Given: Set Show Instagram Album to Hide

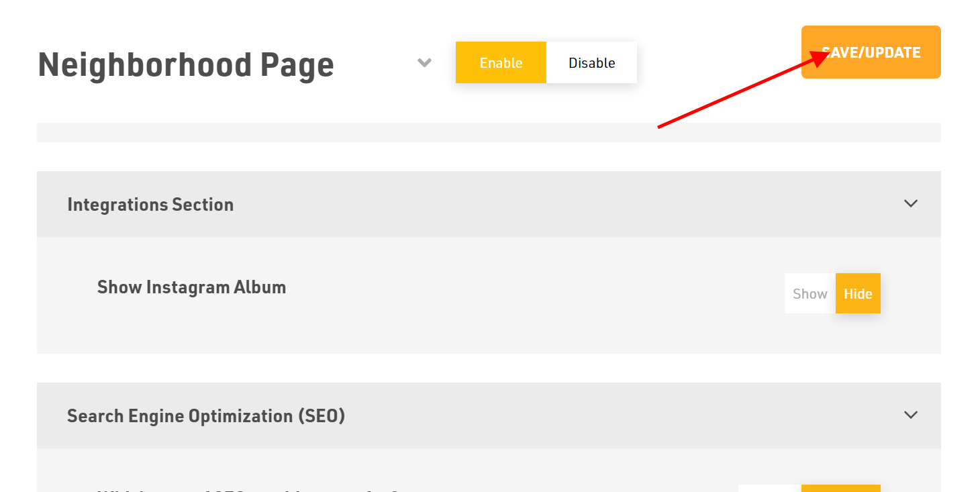Looking at the screenshot, I should 858,293.
